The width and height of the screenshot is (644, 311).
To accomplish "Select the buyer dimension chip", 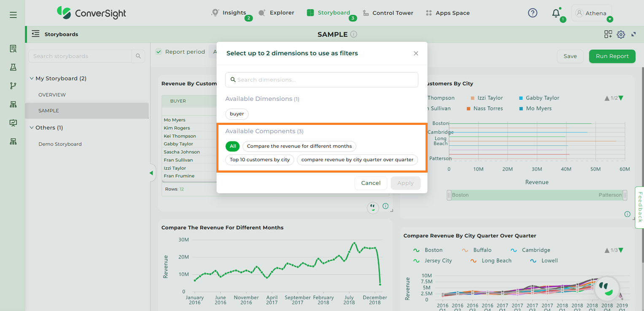I will [237, 114].
